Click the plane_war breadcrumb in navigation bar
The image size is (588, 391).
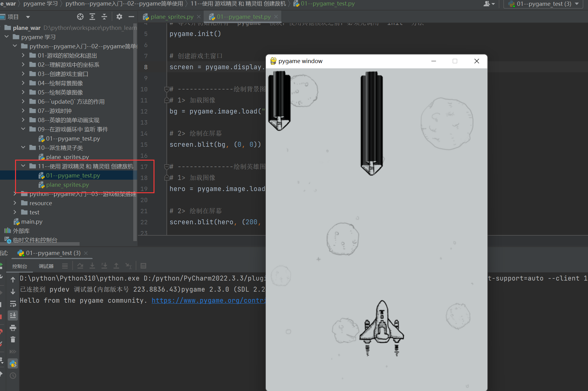coord(8,4)
